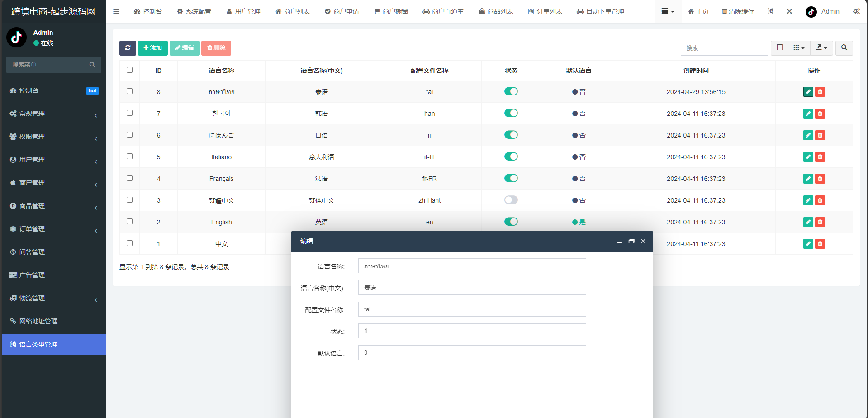This screenshot has height=418, width=868.
Task: Check the select-all checkbox in table header
Action: point(129,70)
